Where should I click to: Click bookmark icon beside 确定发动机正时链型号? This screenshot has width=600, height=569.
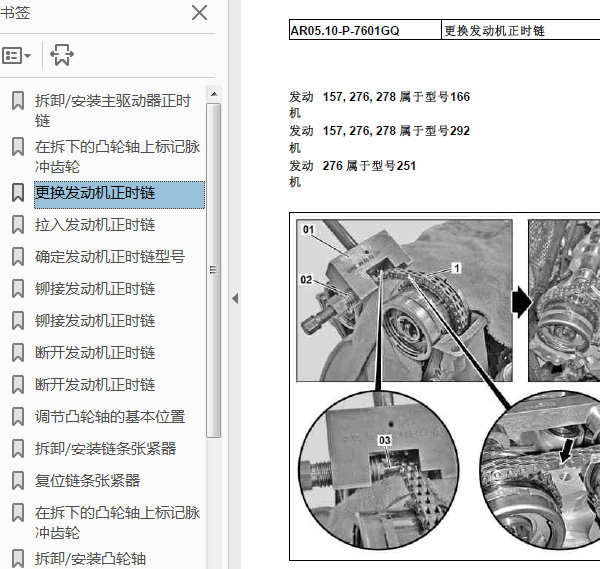(18, 257)
